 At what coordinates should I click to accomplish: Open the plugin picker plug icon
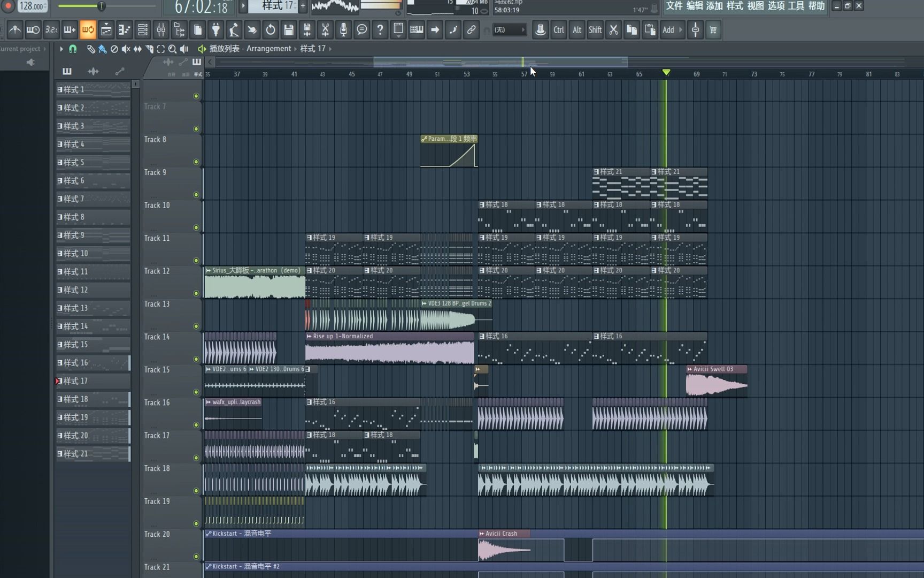[216, 30]
